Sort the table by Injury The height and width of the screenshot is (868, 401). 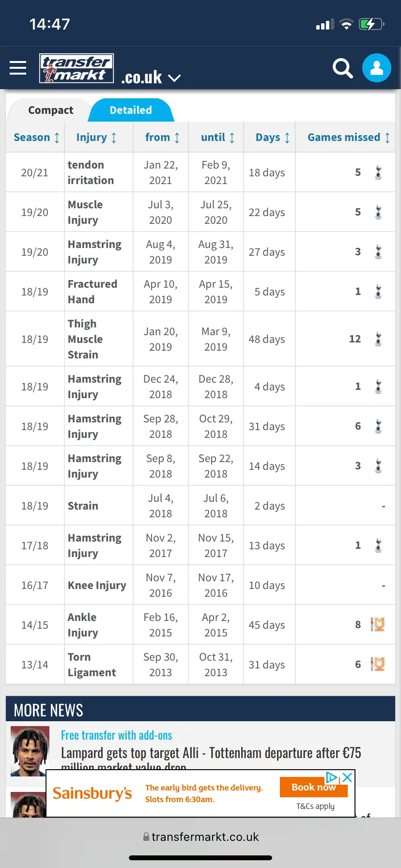pos(96,138)
